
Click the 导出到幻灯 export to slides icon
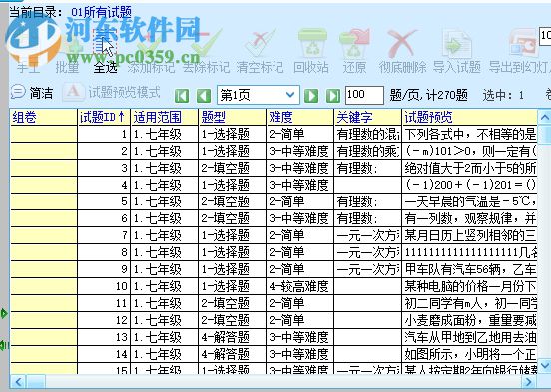coord(523,44)
